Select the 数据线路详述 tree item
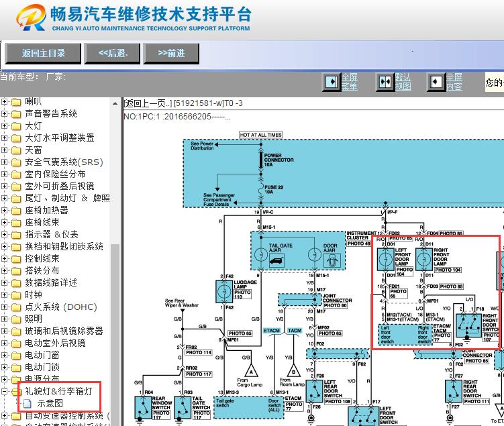The height and width of the screenshot is (426, 504). coord(51,282)
